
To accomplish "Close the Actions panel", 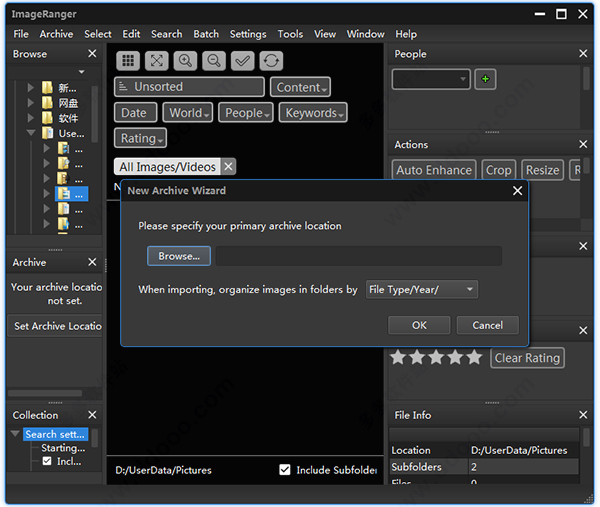I will [583, 144].
